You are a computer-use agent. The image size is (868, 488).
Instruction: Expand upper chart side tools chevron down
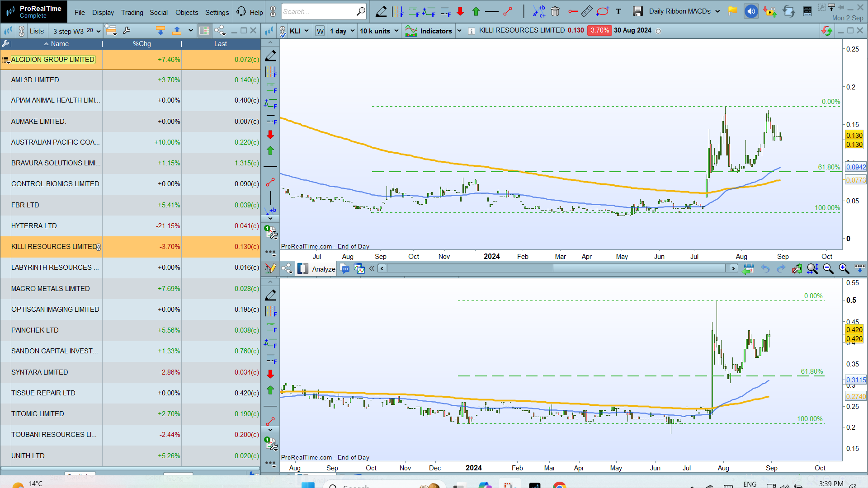click(x=270, y=219)
